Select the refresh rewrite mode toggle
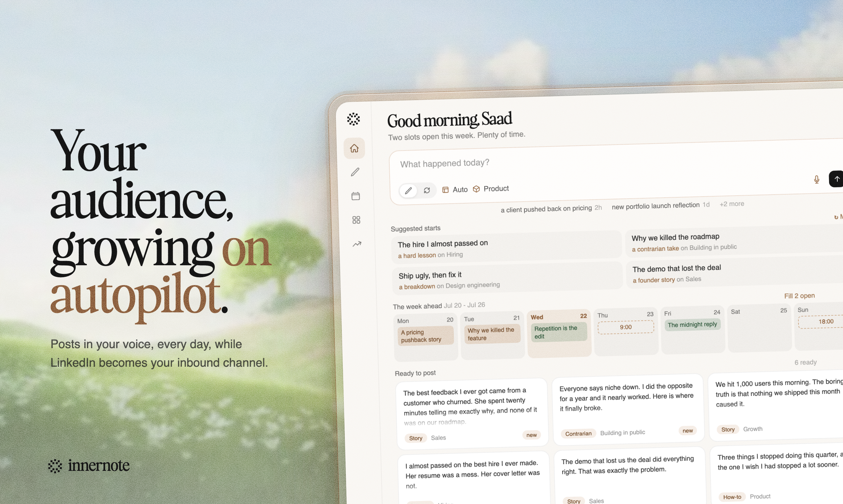 427,190
